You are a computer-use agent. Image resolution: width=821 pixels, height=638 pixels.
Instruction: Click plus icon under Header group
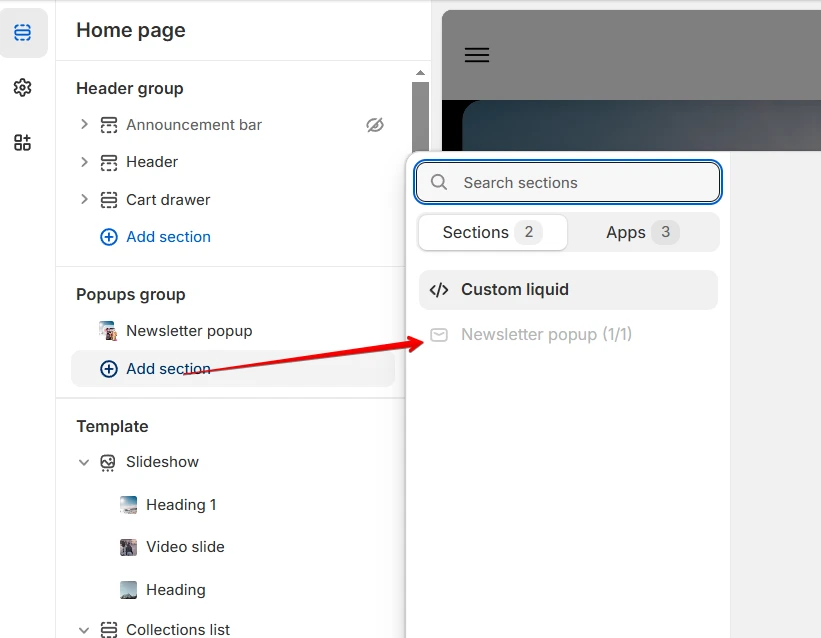(x=109, y=237)
